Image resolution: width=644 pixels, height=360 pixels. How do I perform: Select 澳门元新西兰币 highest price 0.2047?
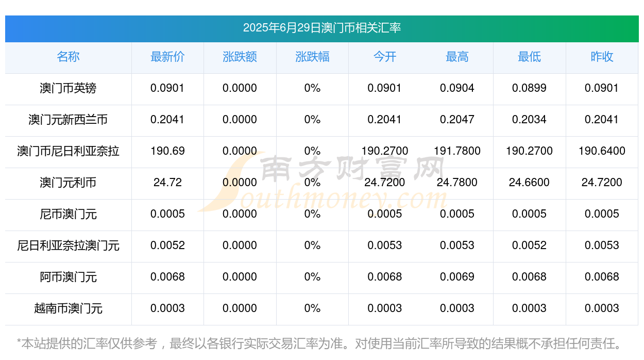click(457, 120)
